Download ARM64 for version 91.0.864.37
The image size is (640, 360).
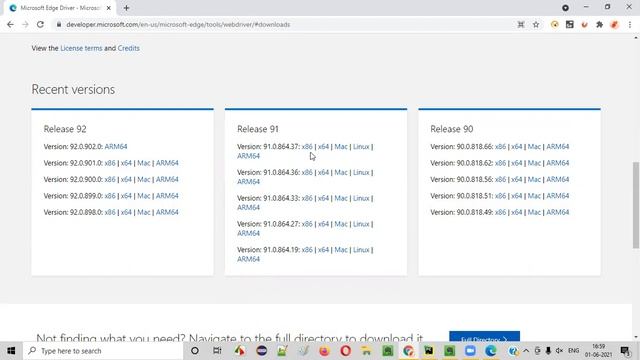(x=249, y=156)
